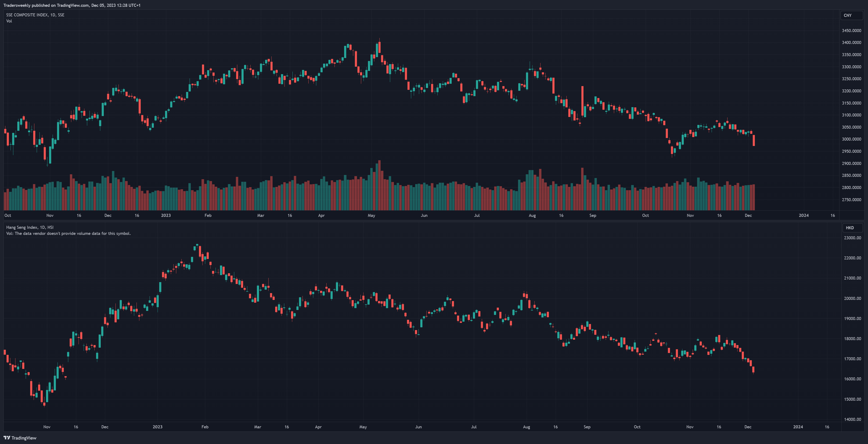
Task: Click the Sep label on HSI time axis
Action: coord(587,427)
